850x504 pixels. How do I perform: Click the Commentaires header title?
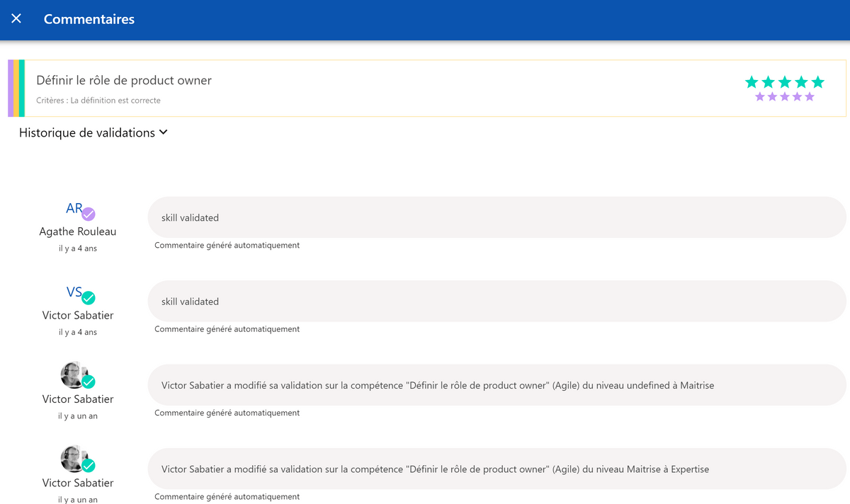point(89,19)
